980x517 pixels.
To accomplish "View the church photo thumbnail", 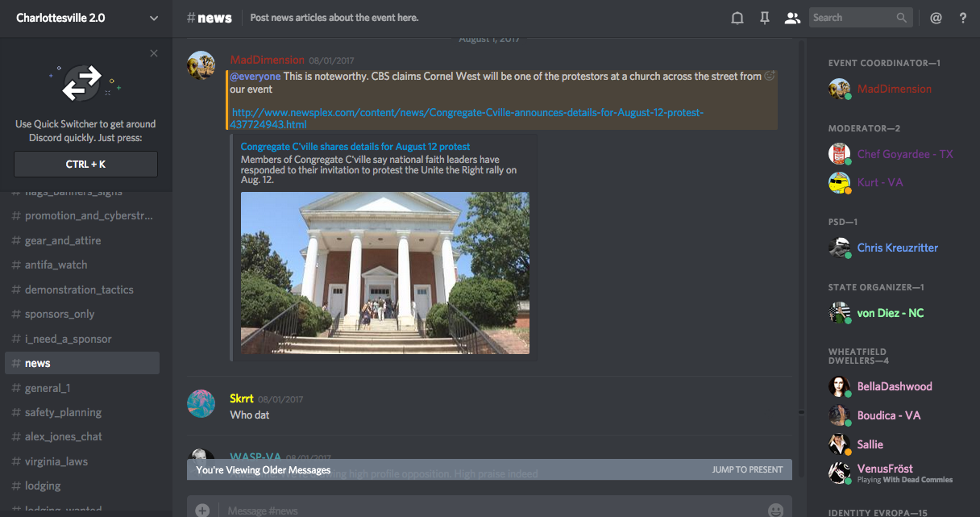I will [385, 273].
